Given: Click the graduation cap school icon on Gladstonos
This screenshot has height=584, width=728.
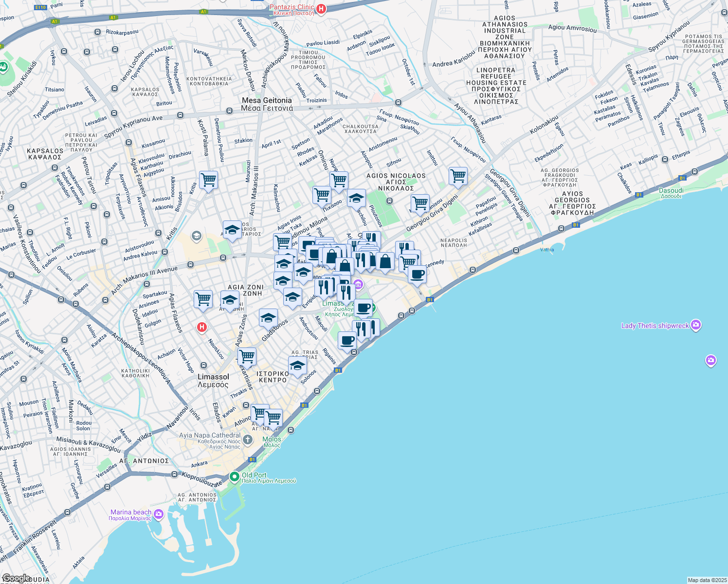Looking at the screenshot, I should click(x=268, y=317).
